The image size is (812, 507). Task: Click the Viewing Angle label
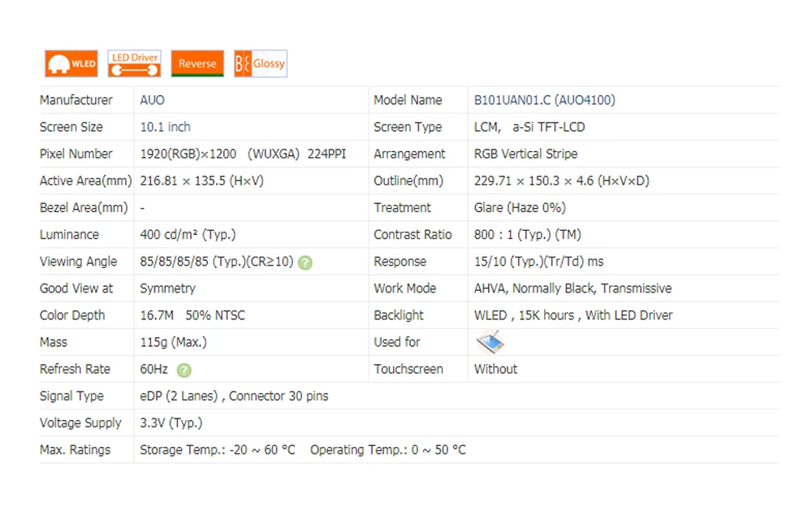coord(78,262)
